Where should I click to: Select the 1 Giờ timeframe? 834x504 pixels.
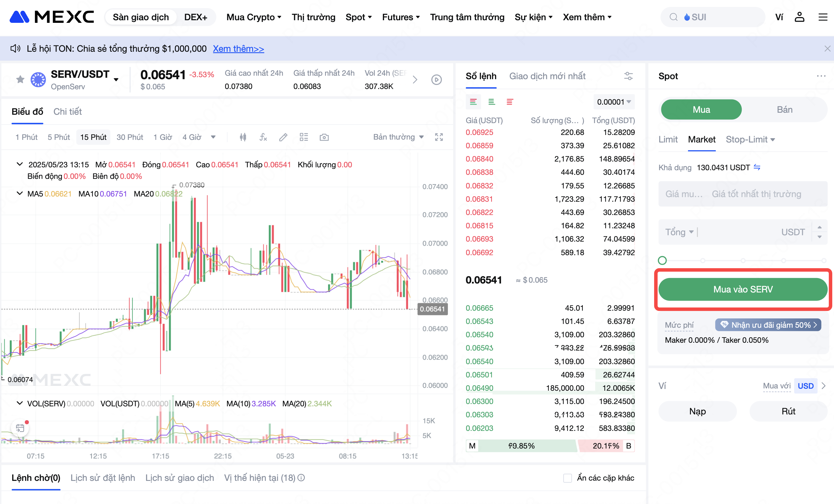[x=163, y=137]
